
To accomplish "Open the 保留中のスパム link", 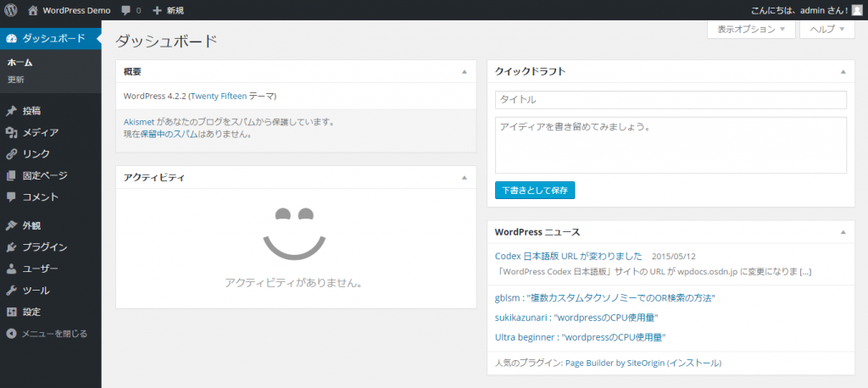I will (169, 133).
